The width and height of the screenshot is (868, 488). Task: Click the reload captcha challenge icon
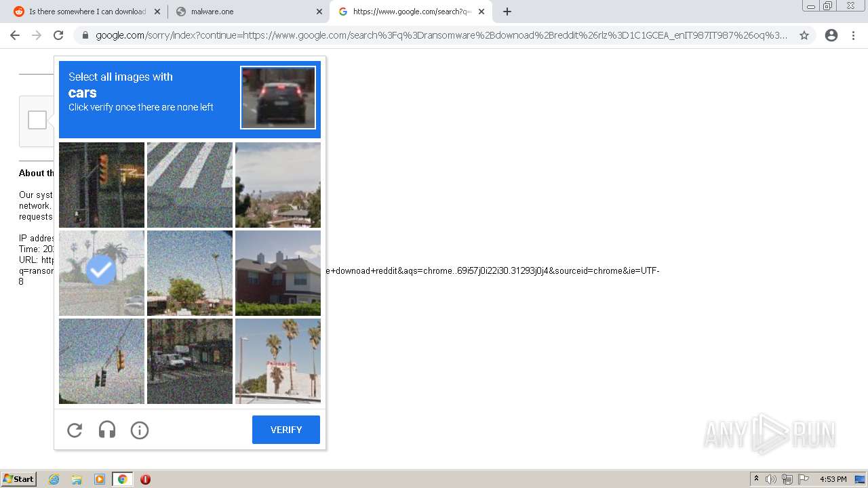[x=75, y=430]
